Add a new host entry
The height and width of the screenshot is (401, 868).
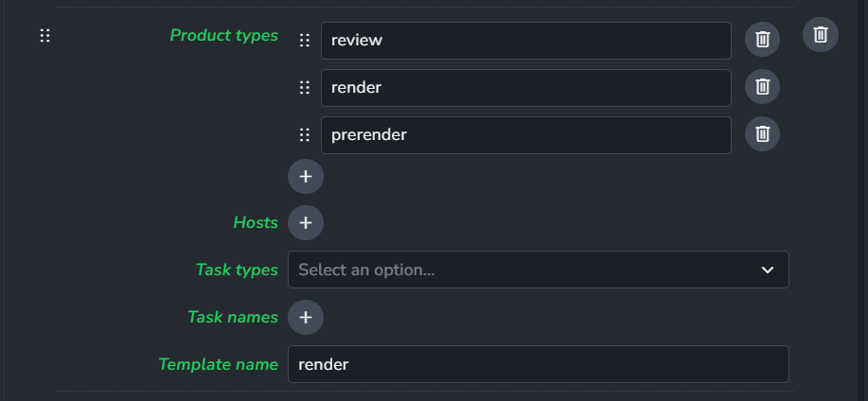306,222
